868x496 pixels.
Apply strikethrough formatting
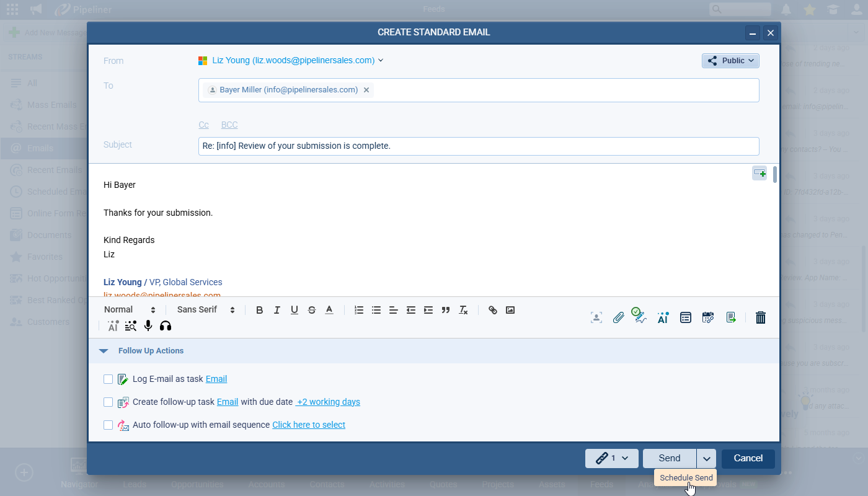312,310
